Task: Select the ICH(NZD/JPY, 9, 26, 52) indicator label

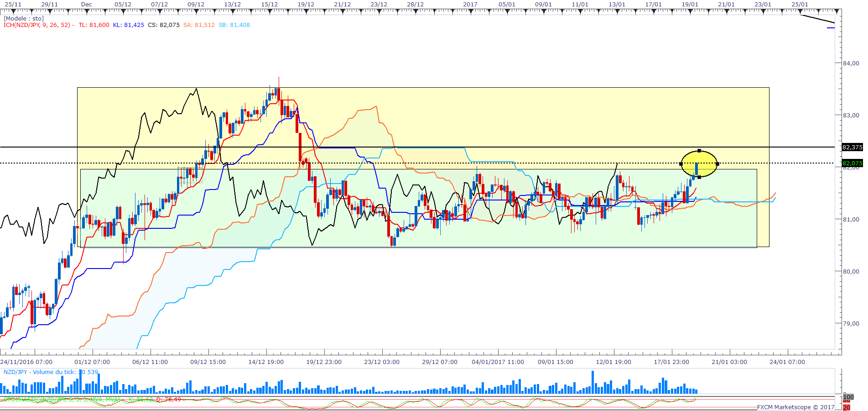Action: [x=37, y=25]
